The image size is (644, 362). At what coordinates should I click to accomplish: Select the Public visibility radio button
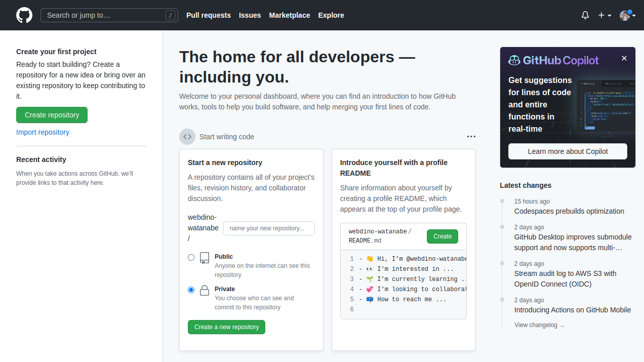191,257
